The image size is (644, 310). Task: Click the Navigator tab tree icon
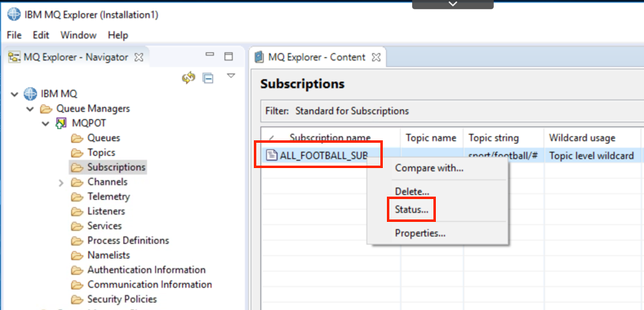(x=15, y=57)
